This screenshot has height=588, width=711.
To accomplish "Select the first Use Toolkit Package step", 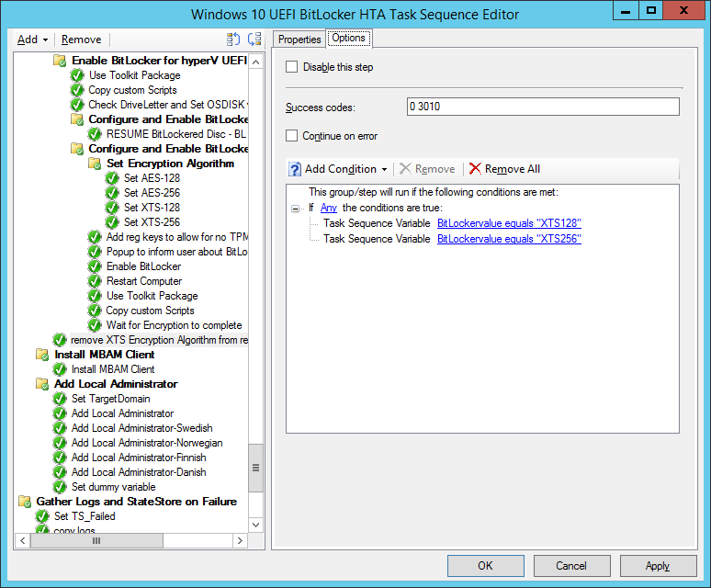I will (x=135, y=75).
